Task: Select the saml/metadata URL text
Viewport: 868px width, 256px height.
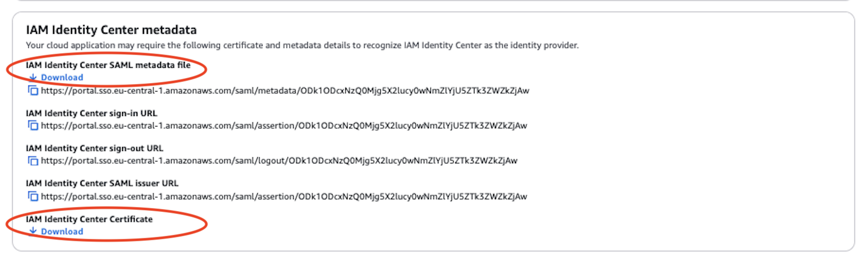Action: click(x=285, y=91)
